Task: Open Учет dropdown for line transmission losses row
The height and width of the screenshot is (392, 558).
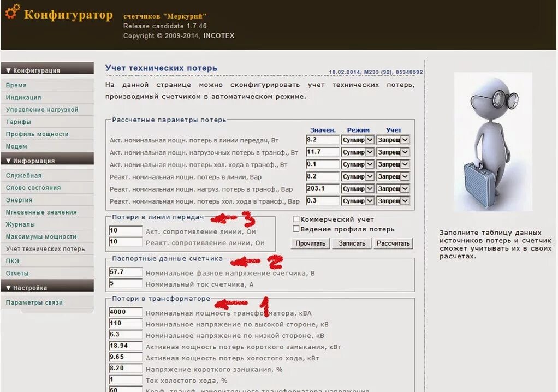Action: coord(393,140)
